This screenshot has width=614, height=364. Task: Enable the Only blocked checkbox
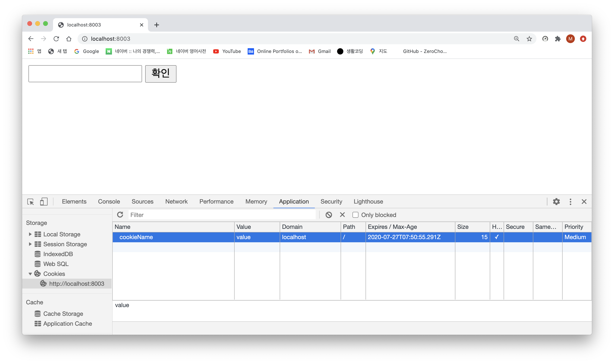355,215
